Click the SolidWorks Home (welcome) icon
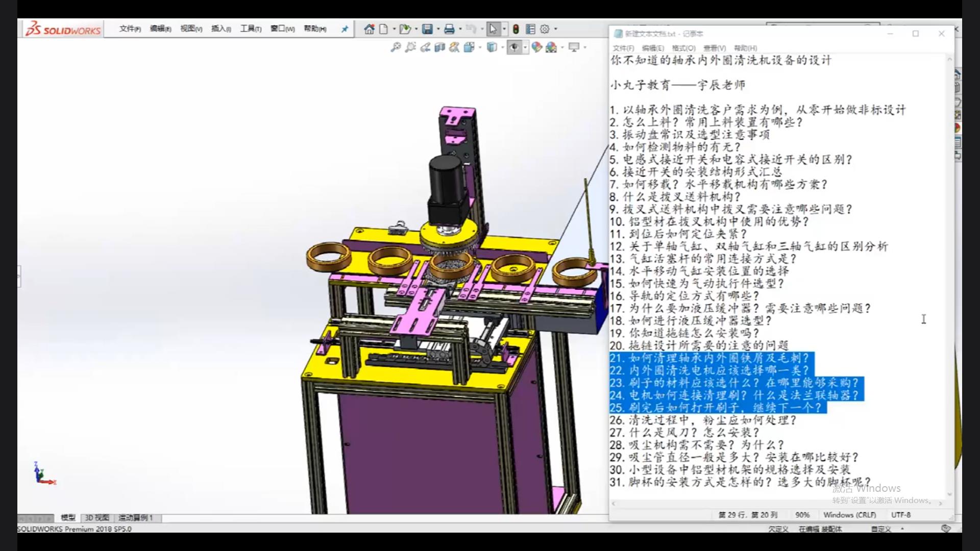The width and height of the screenshot is (980, 551). [x=369, y=29]
